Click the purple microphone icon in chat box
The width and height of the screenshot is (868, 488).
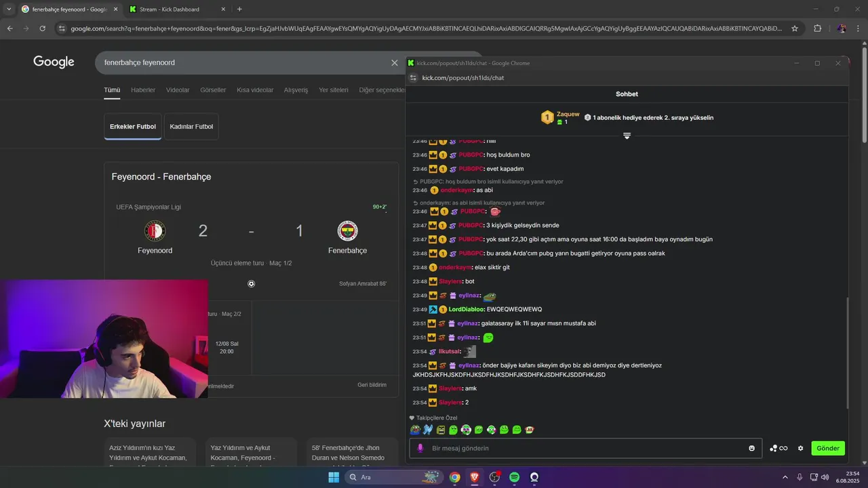click(420, 448)
